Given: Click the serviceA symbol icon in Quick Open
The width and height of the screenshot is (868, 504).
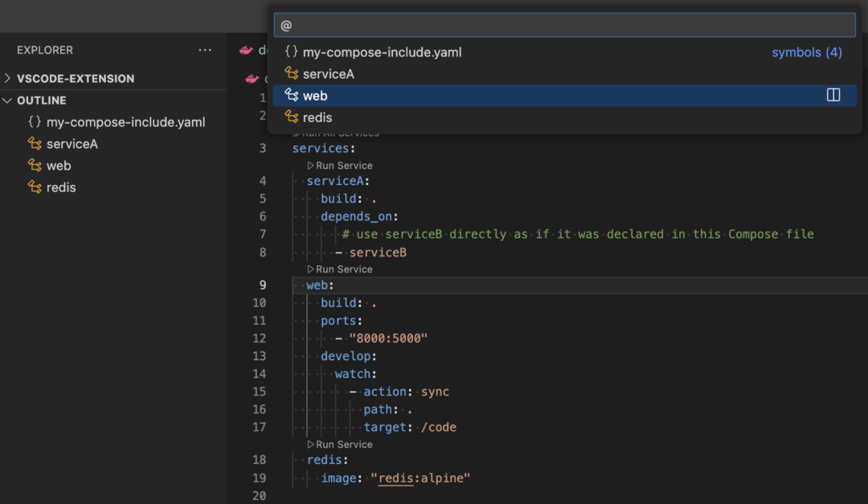Looking at the screenshot, I should (x=292, y=73).
